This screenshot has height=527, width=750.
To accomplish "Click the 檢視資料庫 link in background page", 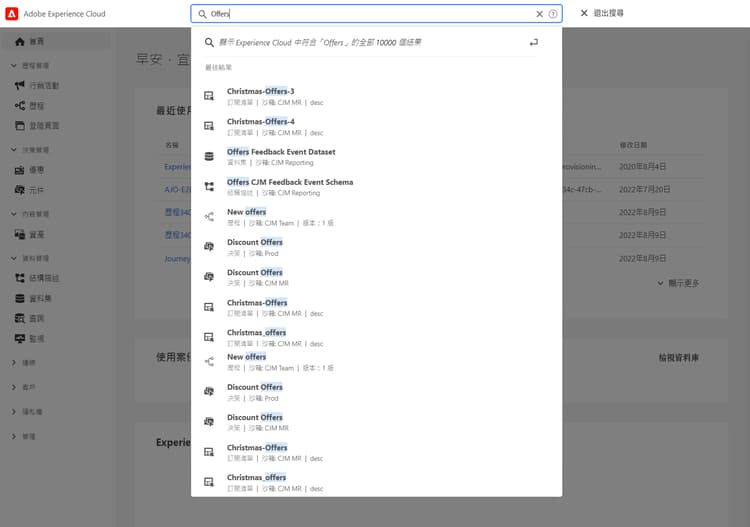I will coord(679,358).
